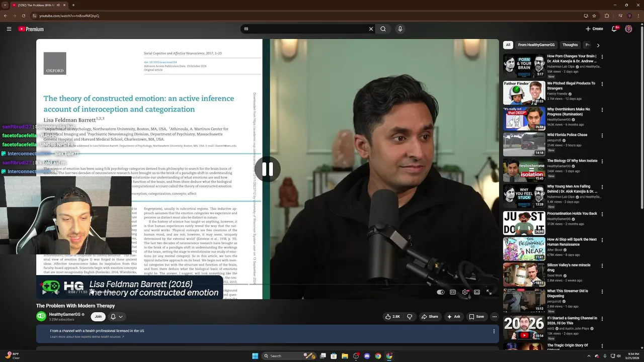This screenshot has width=644, height=362.
Task: Open We Pitched Illegal Products video
Action: (524, 93)
